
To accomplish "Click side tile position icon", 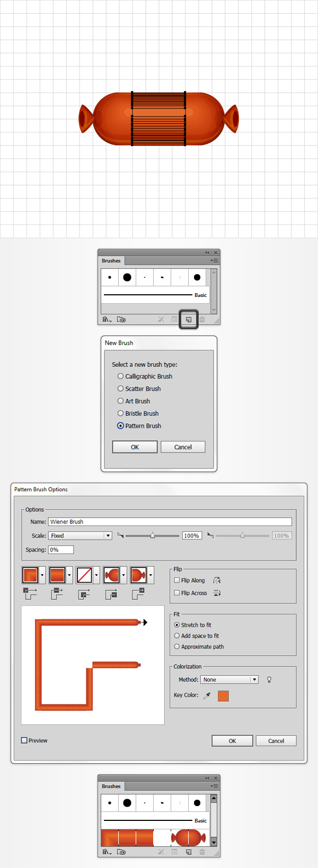I will point(57,594).
